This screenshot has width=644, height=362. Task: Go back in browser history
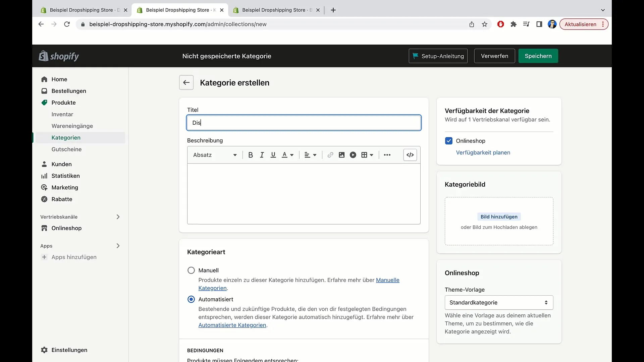[x=41, y=24]
